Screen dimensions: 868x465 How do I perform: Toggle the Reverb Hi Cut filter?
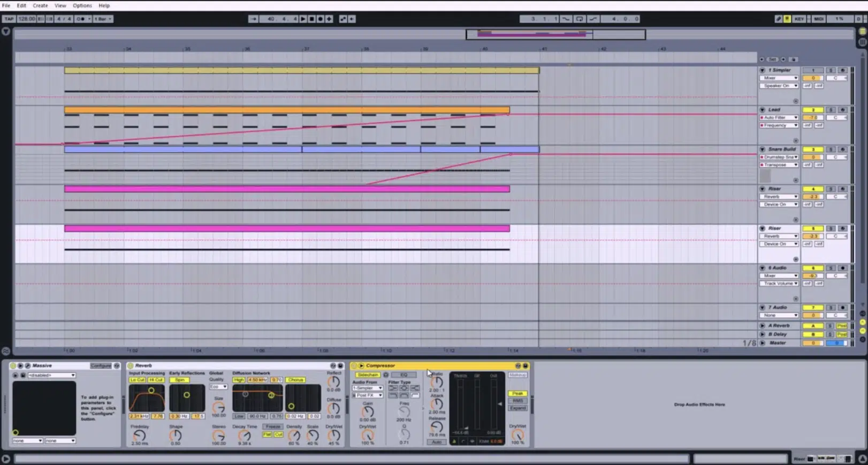[156, 380]
